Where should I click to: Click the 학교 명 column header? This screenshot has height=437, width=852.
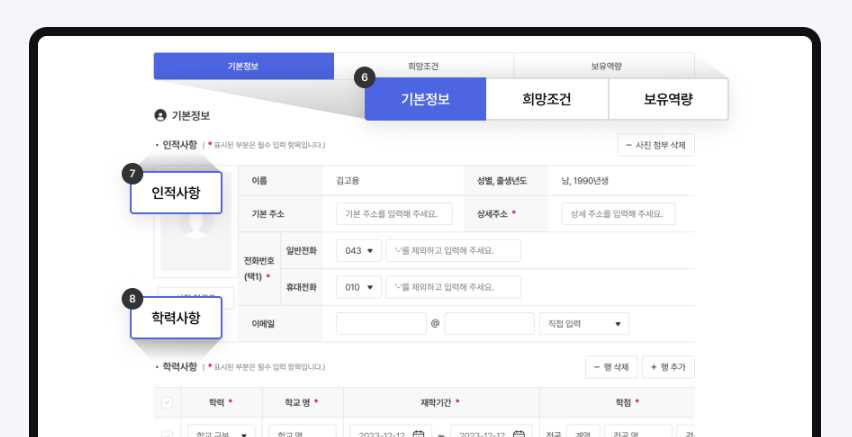pyautogui.click(x=302, y=403)
